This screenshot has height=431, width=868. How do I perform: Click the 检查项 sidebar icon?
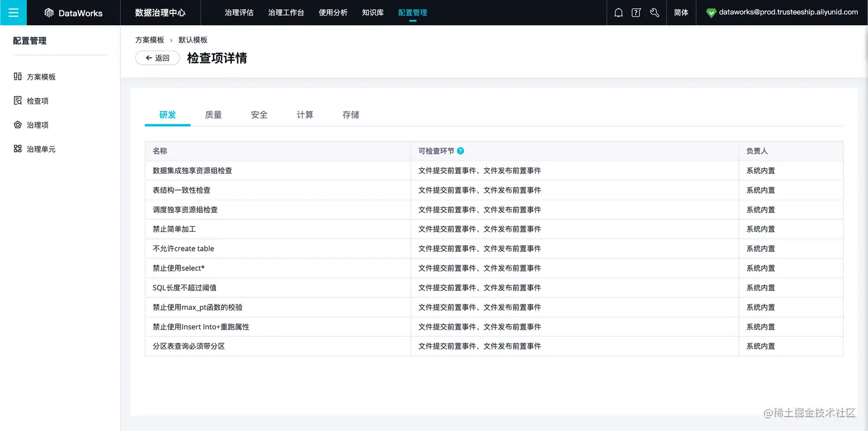pyautogui.click(x=18, y=100)
